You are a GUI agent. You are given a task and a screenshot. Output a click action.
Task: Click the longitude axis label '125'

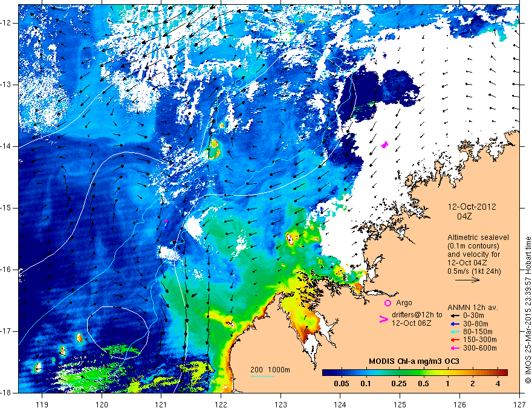point(400,404)
